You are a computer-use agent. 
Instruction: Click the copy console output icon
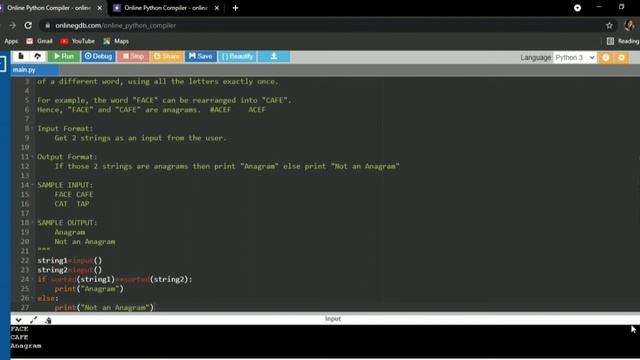pyautogui.click(x=48, y=320)
